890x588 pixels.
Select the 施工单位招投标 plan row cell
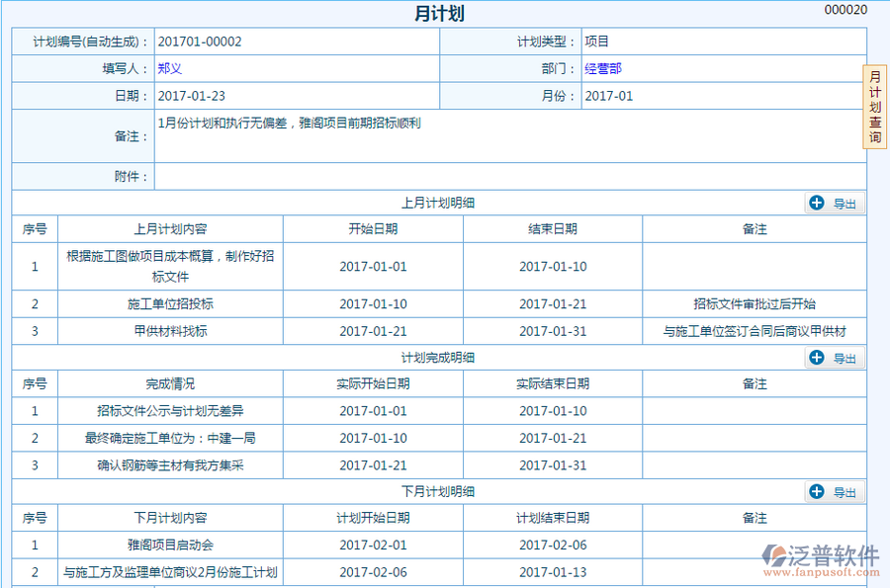point(170,304)
